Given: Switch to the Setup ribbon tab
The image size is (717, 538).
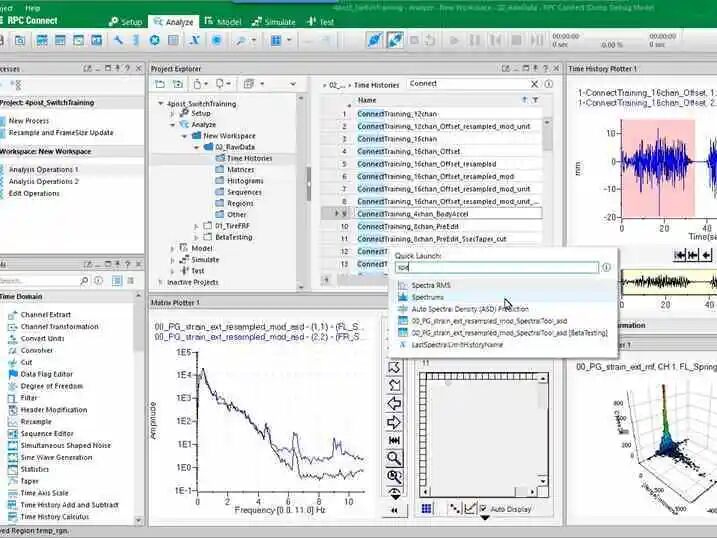Looking at the screenshot, I should (x=126, y=21).
